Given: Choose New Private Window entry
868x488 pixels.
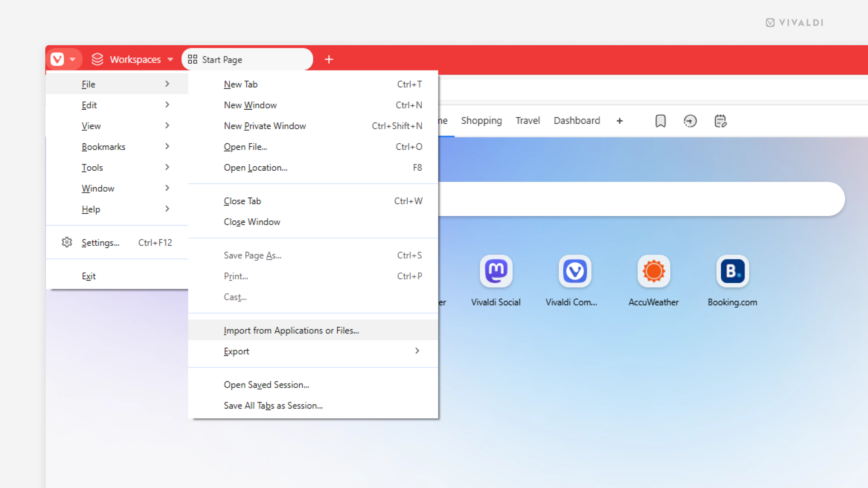Looking at the screenshot, I should [x=313, y=126].
